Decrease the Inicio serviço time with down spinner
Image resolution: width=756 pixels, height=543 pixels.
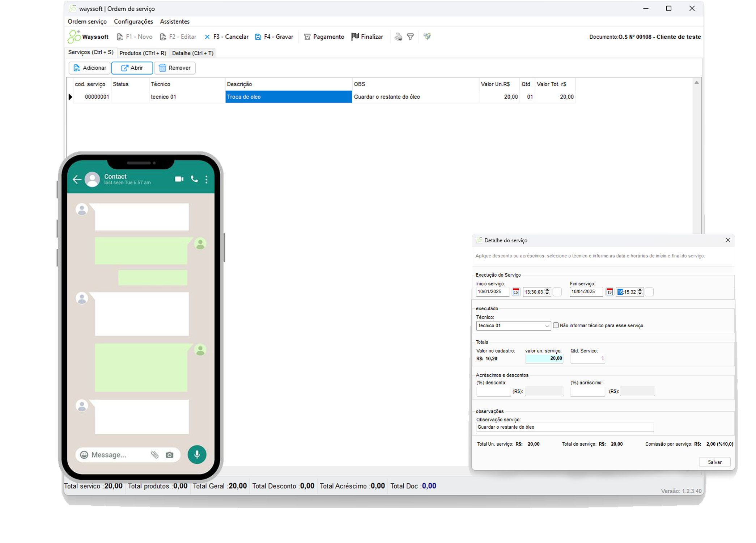click(x=547, y=294)
